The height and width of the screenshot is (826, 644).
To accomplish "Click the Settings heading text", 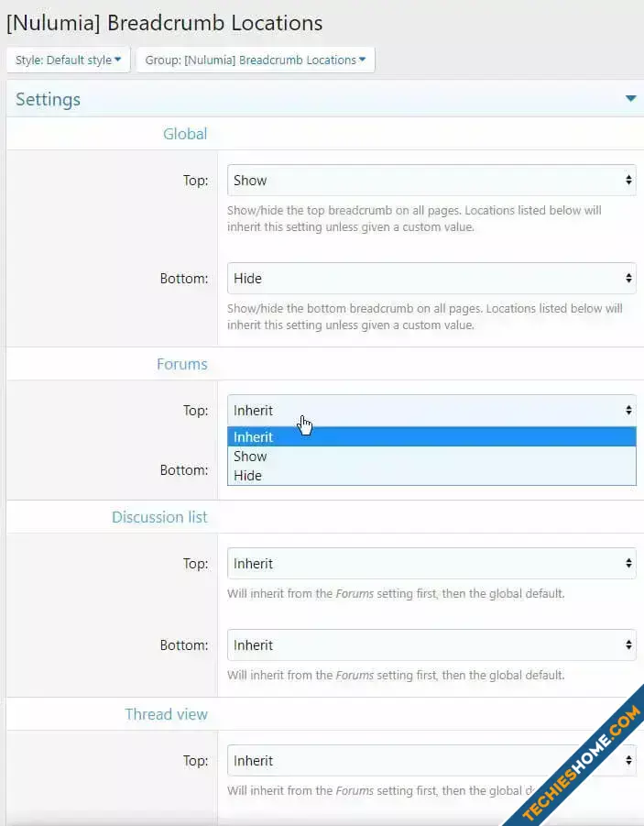I will click(x=48, y=99).
